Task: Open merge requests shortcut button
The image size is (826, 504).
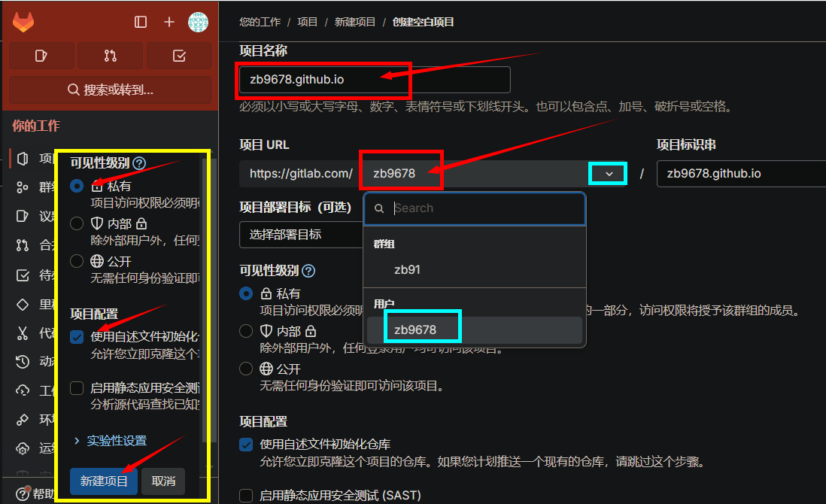Action: [110, 56]
